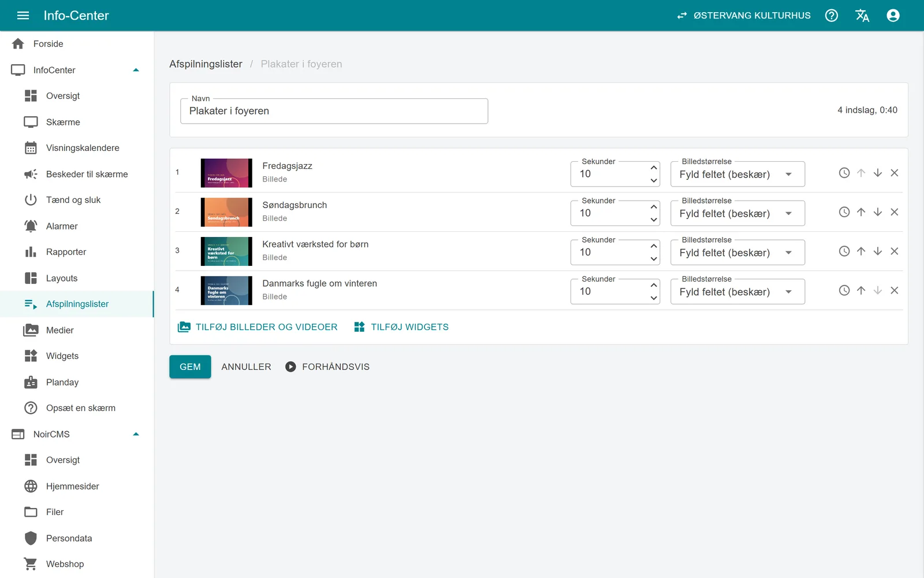Move Kreativt værksted for børn down
This screenshot has width=924, height=578.
click(878, 251)
